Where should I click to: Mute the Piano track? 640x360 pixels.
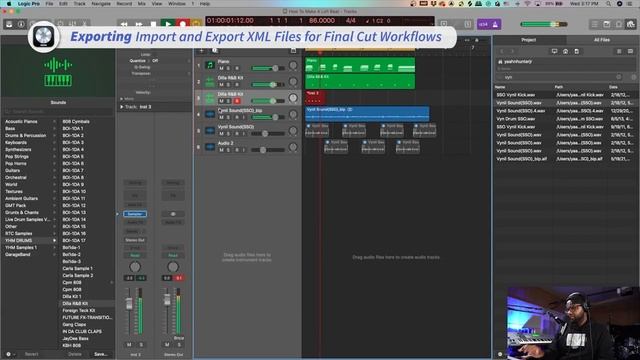click(221, 68)
